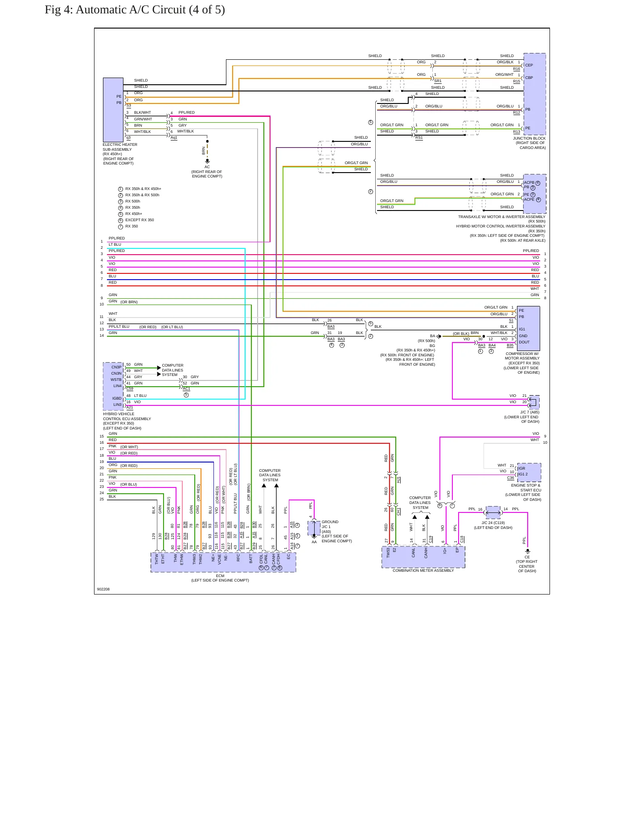Select connector label 'Aq1'
The height and width of the screenshot is (834, 644).
174,138
